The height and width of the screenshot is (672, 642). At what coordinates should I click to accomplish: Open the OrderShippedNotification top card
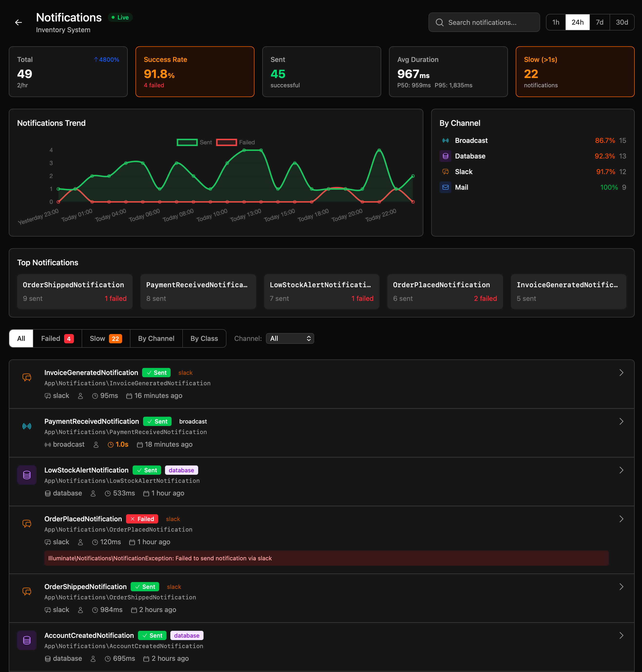(x=75, y=291)
